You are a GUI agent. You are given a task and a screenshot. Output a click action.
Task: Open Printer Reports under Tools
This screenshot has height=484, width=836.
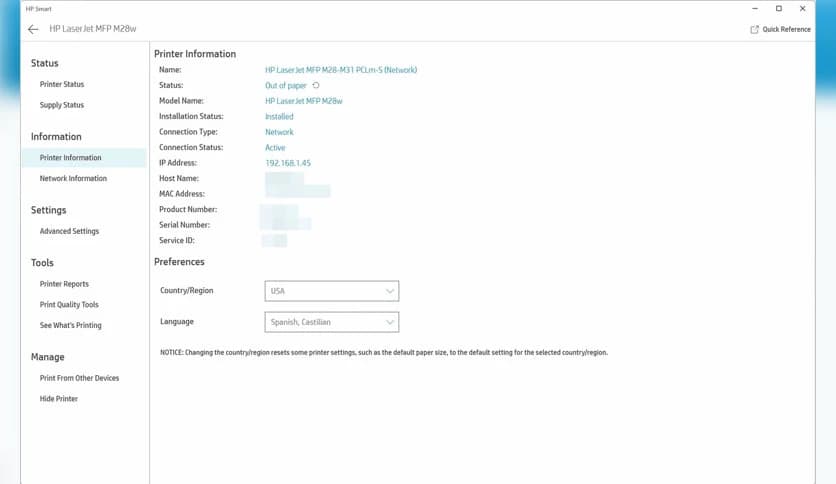64,284
